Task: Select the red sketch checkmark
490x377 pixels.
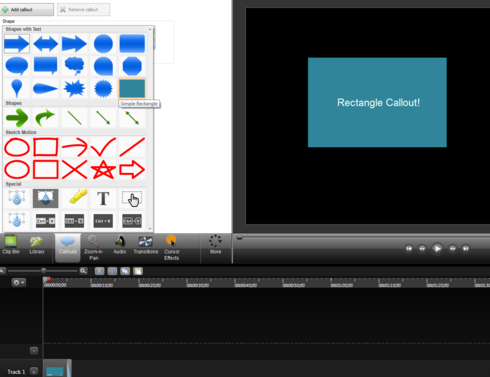Action: point(103,147)
